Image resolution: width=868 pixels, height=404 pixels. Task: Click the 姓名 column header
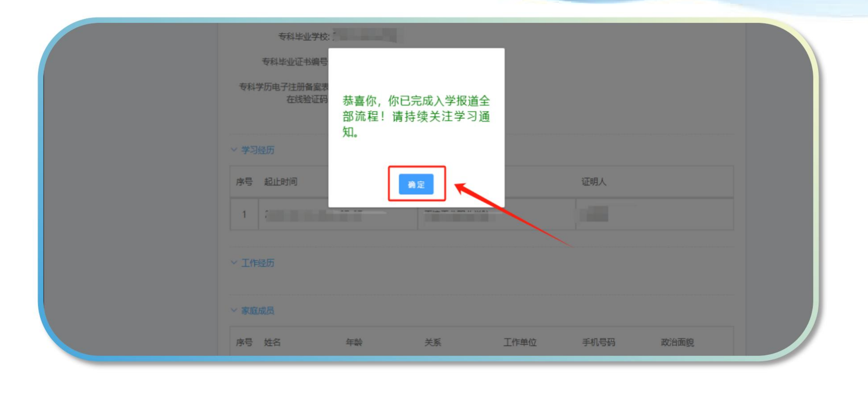pyautogui.click(x=272, y=342)
